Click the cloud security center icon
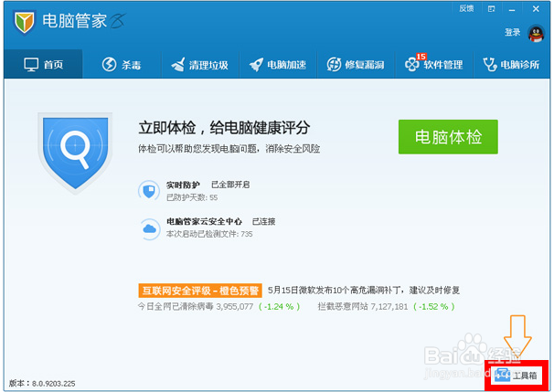 coord(149,228)
